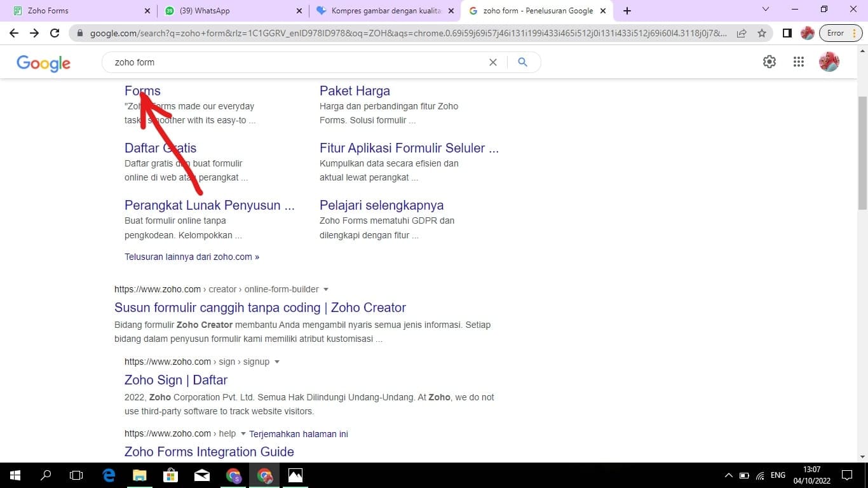
Task: Open Fitur Aplikasi Formulir Seluler link
Action: click(409, 148)
